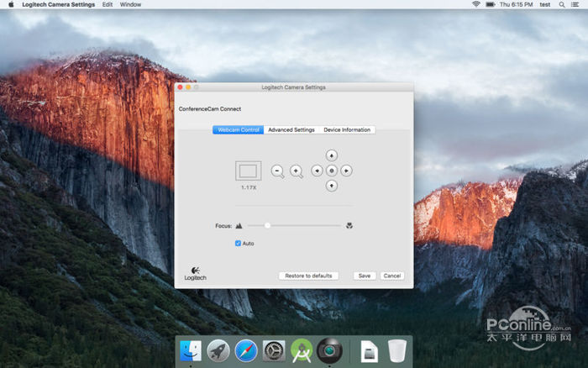Select the Webcam Control tab
Screen dimensions: 588x368
(239, 130)
